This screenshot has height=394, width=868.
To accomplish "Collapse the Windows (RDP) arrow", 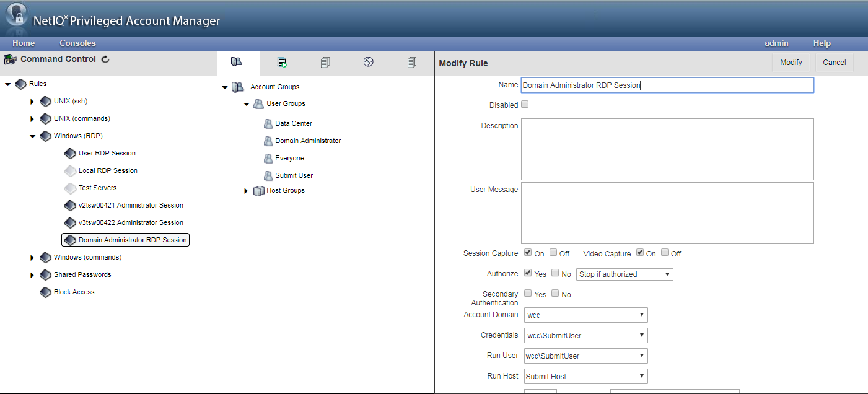I will click(x=33, y=136).
